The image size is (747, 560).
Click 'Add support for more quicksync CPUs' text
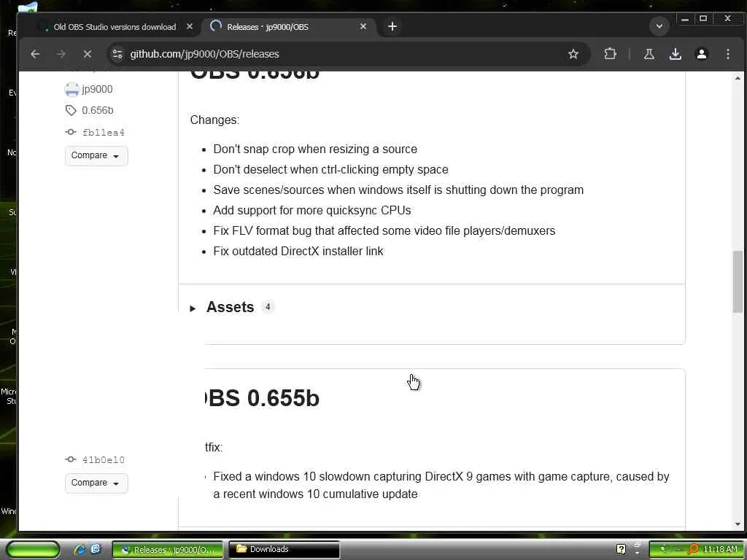(x=312, y=211)
